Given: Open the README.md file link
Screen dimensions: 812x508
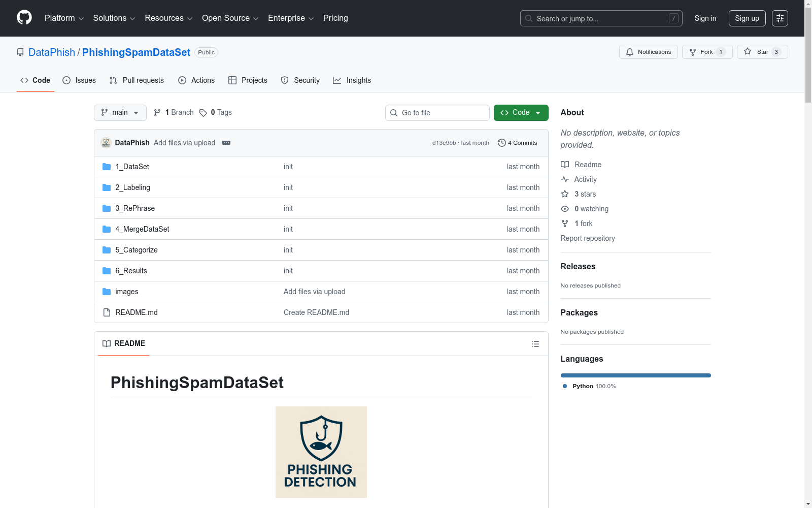Looking at the screenshot, I should pos(137,312).
